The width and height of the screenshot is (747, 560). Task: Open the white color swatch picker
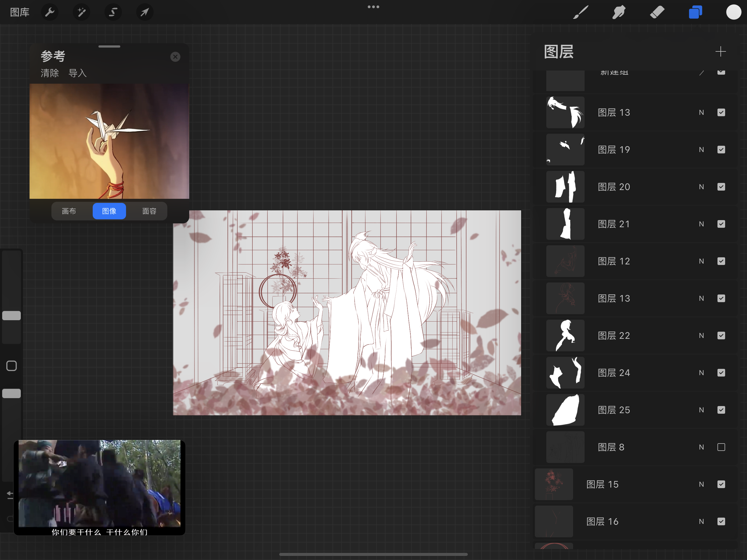point(733,13)
